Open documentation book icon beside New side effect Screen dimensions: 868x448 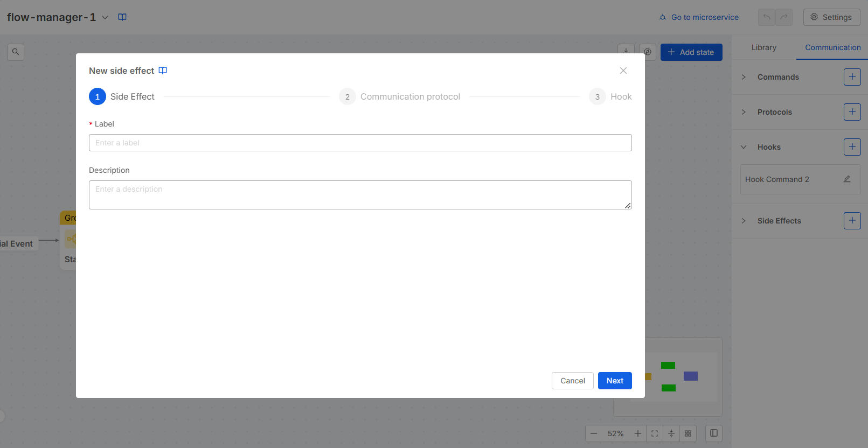tap(163, 71)
